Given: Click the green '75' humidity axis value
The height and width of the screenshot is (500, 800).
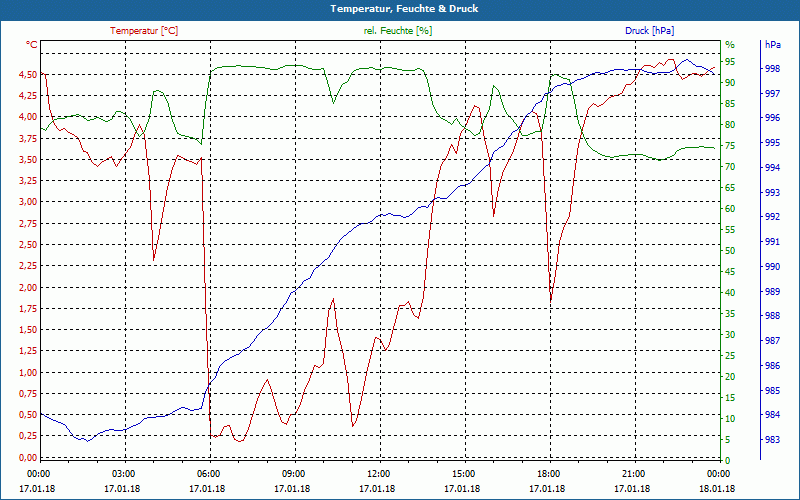Looking at the screenshot, I should point(730,146).
